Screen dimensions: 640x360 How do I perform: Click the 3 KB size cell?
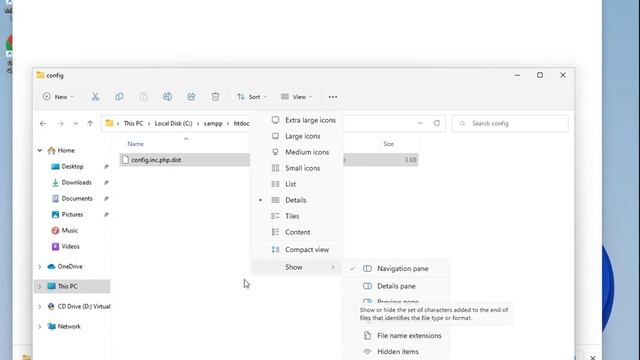pyautogui.click(x=410, y=160)
